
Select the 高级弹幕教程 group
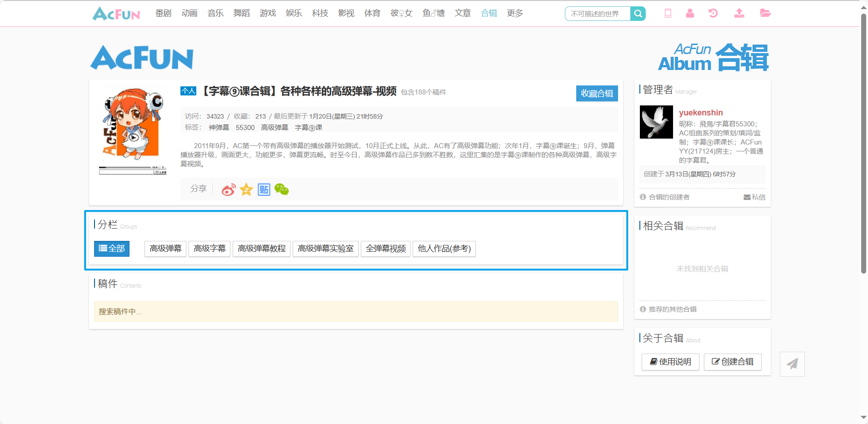[262, 249]
